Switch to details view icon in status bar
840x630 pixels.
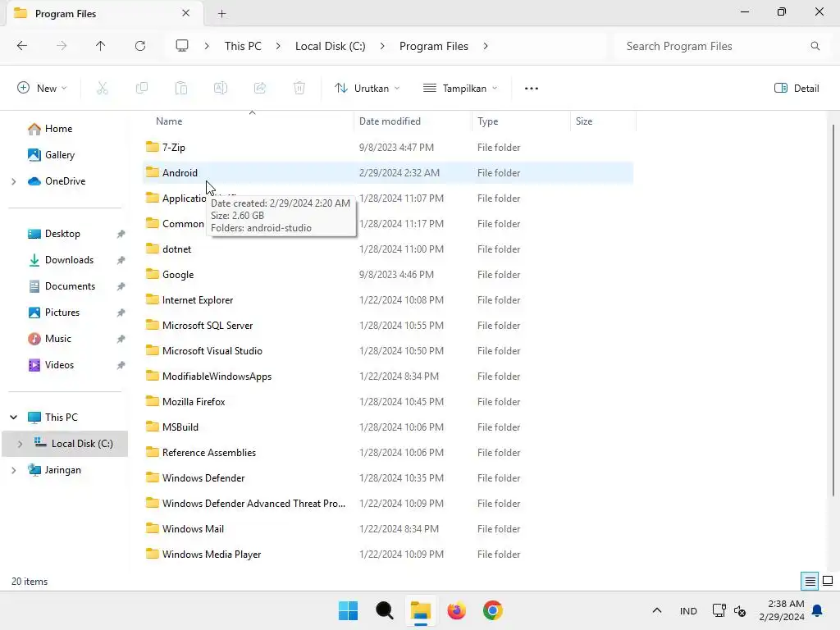click(x=810, y=582)
